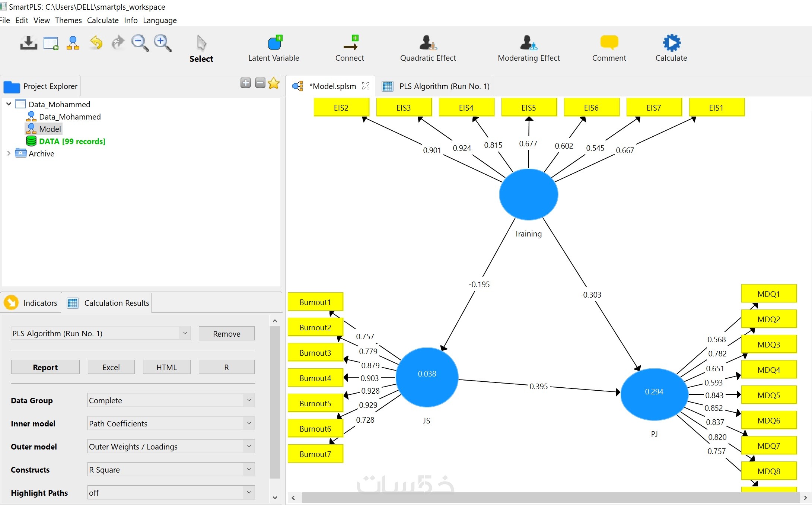Collapse the Data_Mohammed project tree
Image resolution: width=812 pixels, height=505 pixels.
pyautogui.click(x=9, y=104)
